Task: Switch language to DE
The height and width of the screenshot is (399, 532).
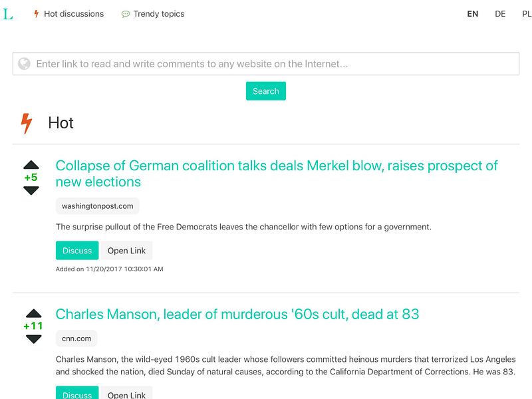Action: pyautogui.click(x=500, y=14)
